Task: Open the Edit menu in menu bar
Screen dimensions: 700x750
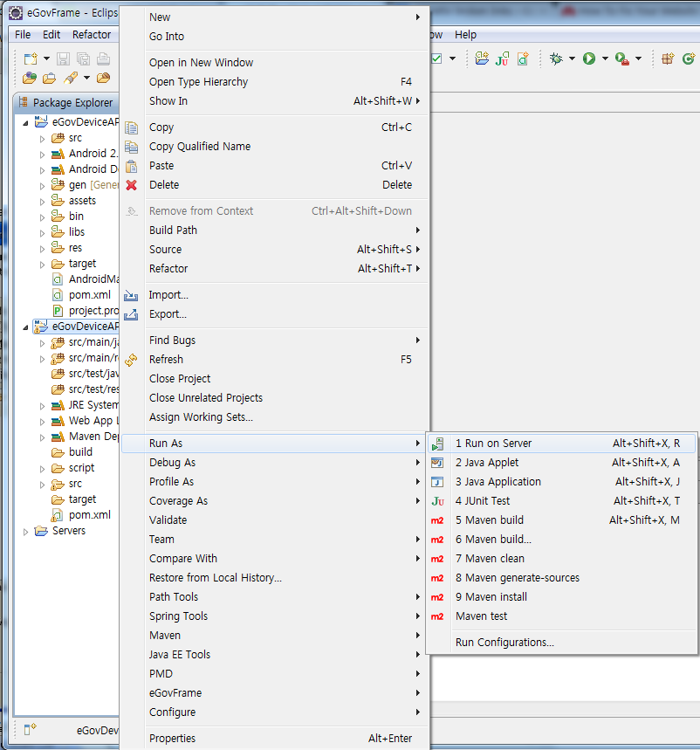Action: pyautogui.click(x=51, y=35)
